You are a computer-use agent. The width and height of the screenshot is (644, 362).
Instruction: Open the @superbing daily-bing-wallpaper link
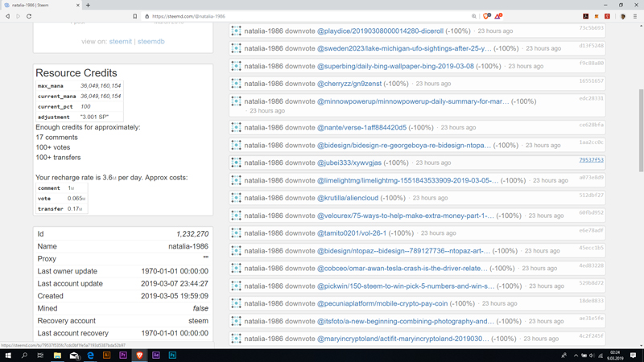pyautogui.click(x=395, y=66)
